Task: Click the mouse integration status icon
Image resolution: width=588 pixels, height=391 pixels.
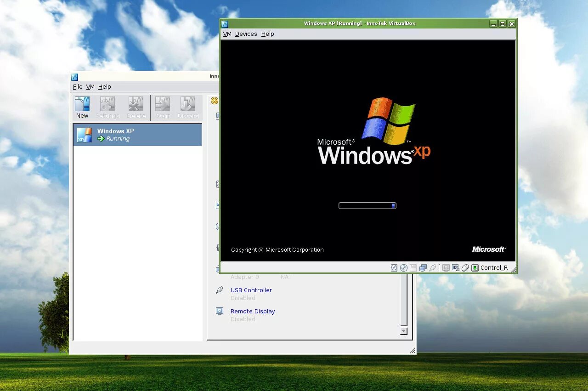Action: [x=465, y=268]
